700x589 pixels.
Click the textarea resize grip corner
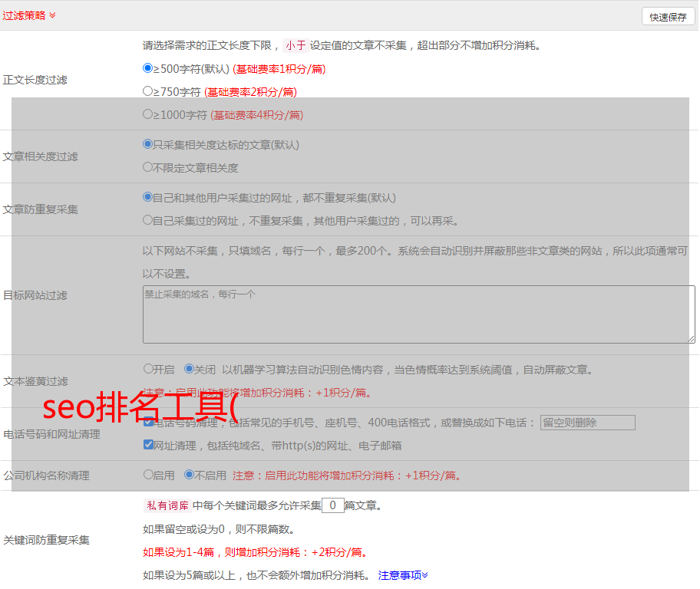[x=691, y=339]
